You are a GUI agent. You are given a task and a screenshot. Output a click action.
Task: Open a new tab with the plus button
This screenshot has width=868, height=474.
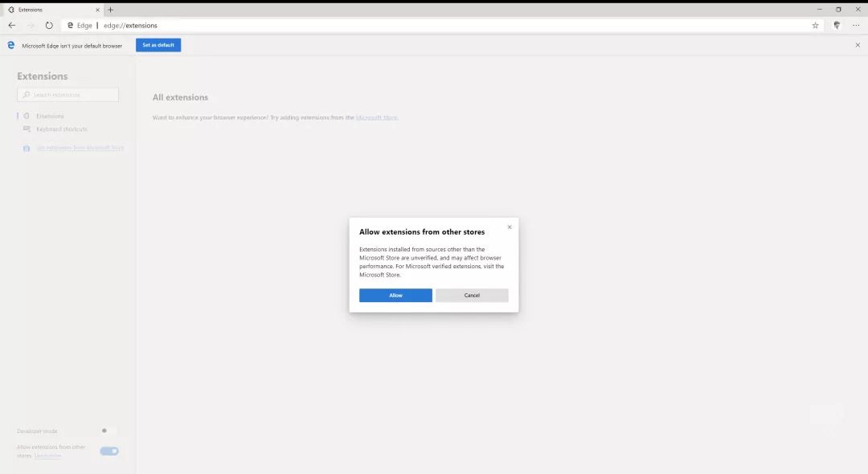pos(110,10)
